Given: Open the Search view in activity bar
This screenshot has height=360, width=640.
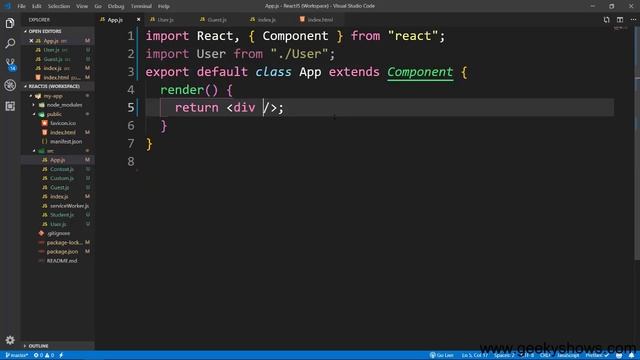Looking at the screenshot, I should (10, 43).
